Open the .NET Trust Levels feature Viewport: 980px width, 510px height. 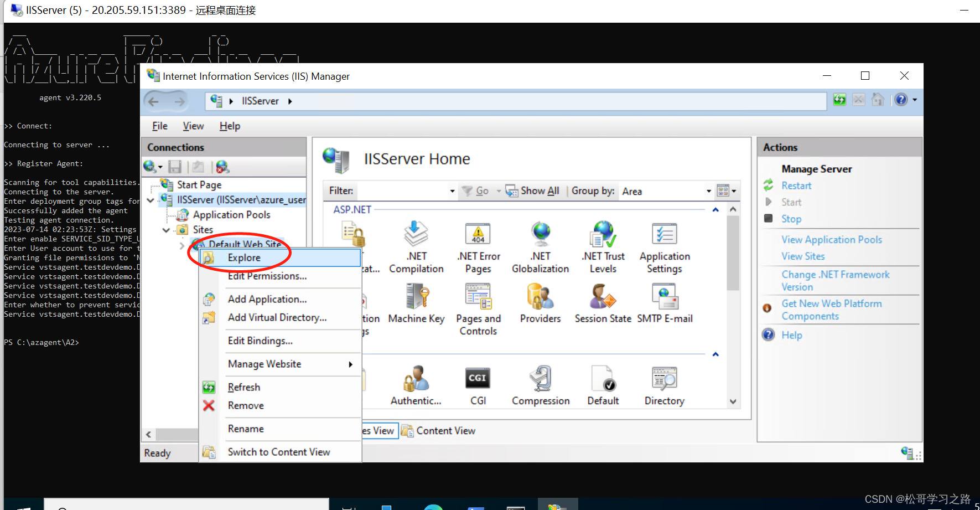603,247
